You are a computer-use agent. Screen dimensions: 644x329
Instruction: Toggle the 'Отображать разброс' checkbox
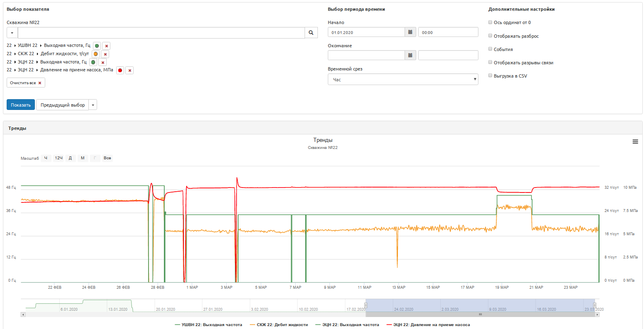[490, 36]
